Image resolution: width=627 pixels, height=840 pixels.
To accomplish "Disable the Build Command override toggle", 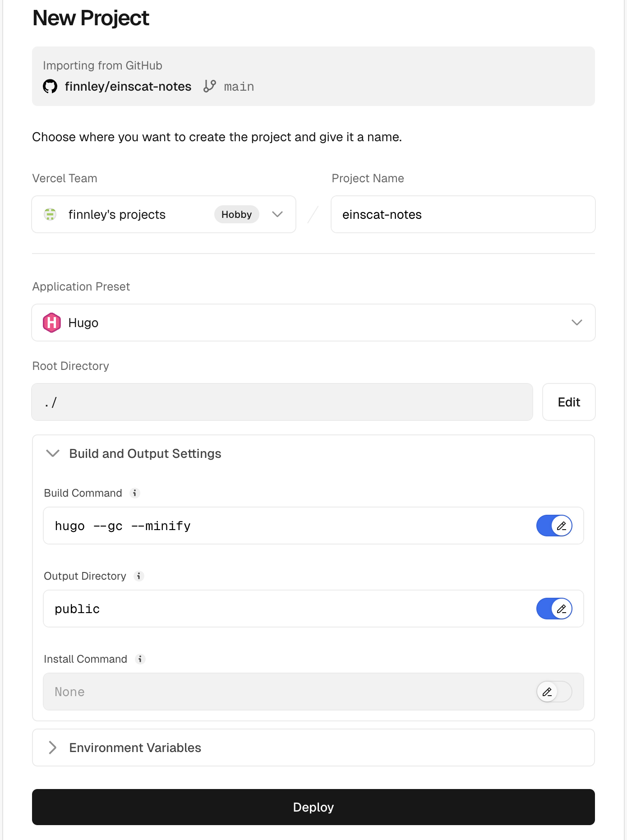I will [x=554, y=526].
